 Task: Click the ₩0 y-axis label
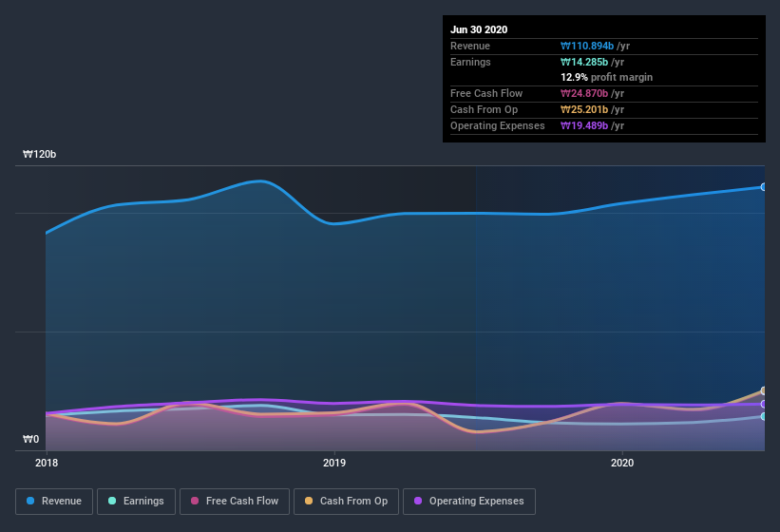[x=30, y=439]
